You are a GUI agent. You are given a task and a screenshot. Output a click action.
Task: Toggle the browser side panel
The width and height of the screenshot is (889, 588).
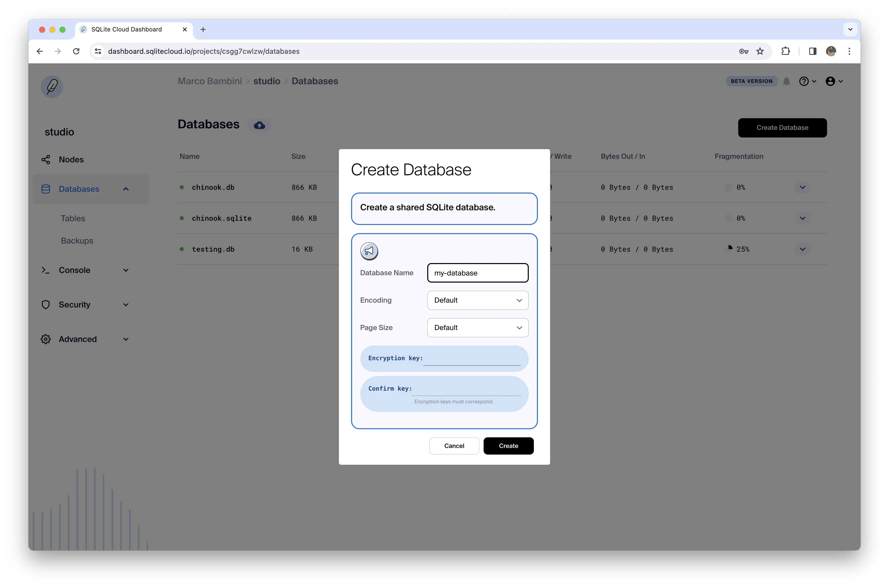pyautogui.click(x=812, y=51)
